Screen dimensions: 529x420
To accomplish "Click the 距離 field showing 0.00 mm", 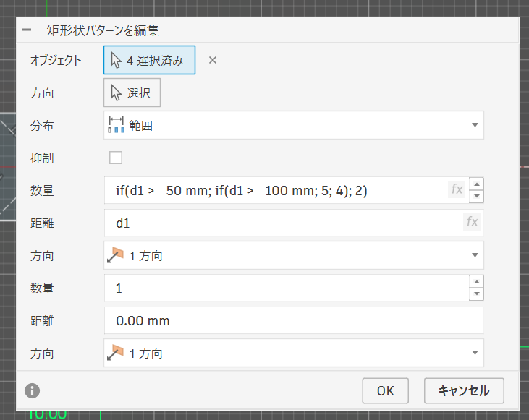I will click(x=294, y=320).
